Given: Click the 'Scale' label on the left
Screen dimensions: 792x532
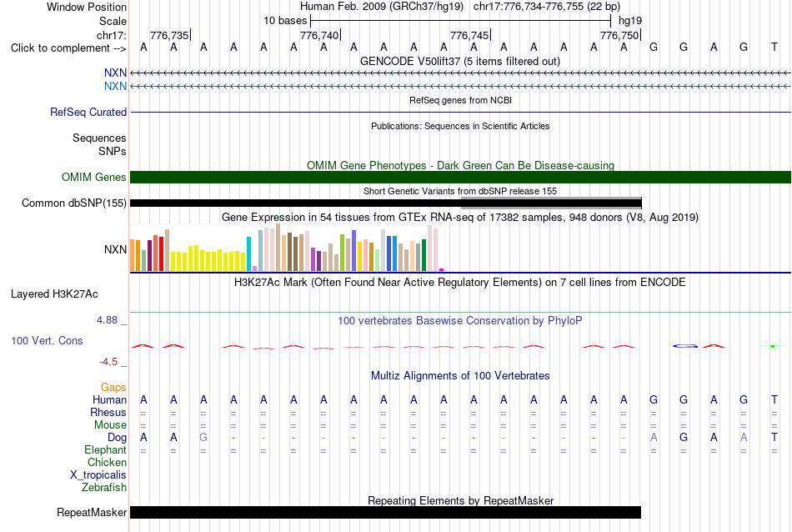Looking at the screenshot, I should (x=113, y=21).
